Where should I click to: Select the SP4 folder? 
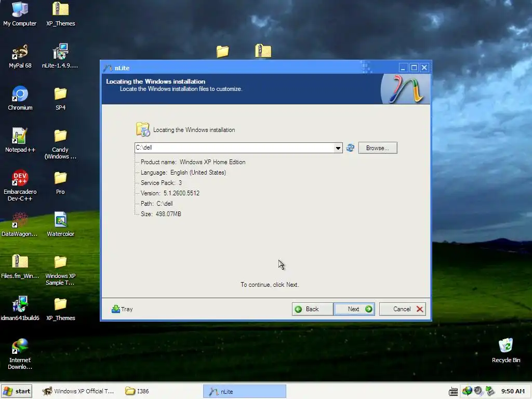[x=60, y=98]
